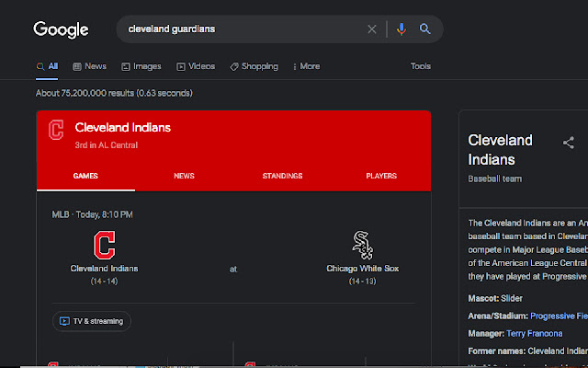Open Cleveland Indians team name in matchup
Viewport: 588px width, 368px height.
coord(104,269)
